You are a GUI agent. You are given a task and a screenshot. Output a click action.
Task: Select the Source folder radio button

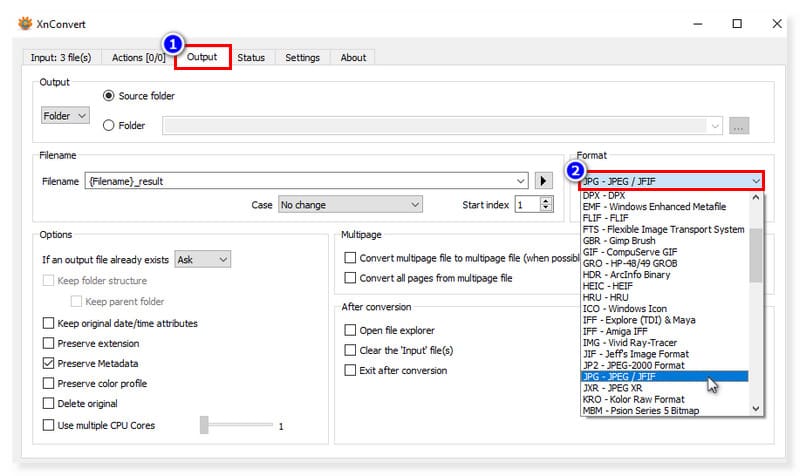(x=109, y=96)
